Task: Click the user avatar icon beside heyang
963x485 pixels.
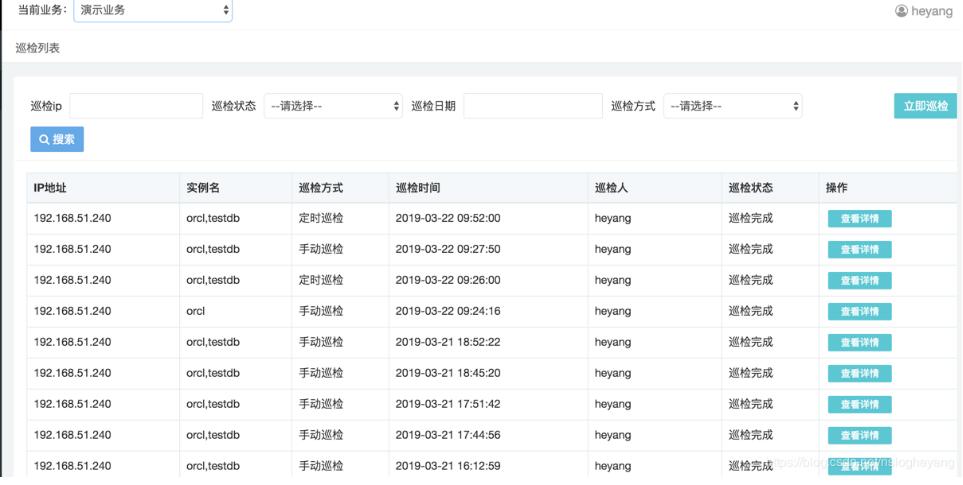Action: coord(901,11)
